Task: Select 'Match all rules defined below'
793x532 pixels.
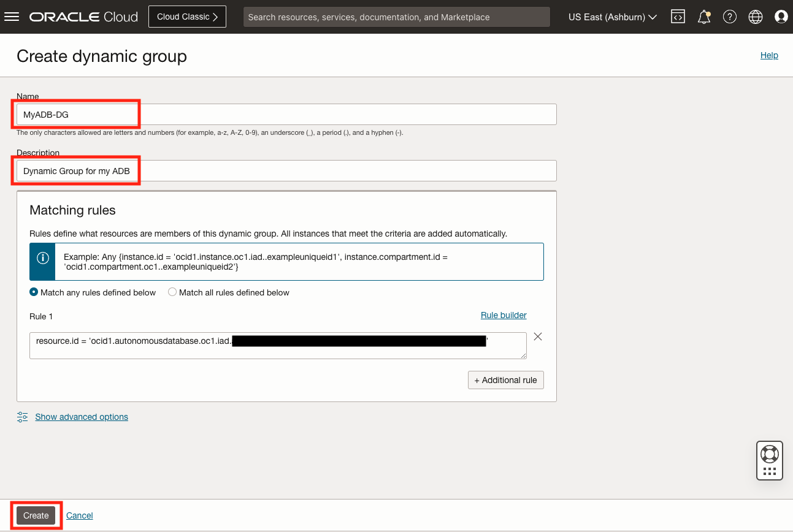Action: (x=172, y=292)
